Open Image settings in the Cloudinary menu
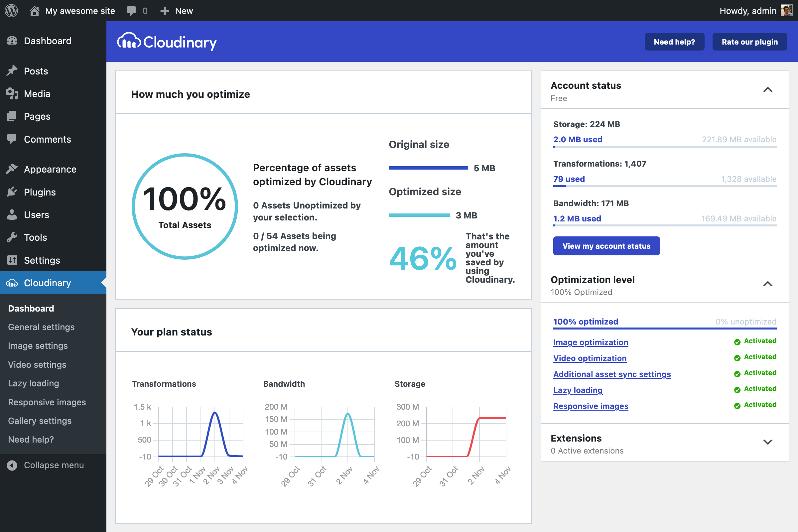The image size is (798, 532). click(38, 346)
